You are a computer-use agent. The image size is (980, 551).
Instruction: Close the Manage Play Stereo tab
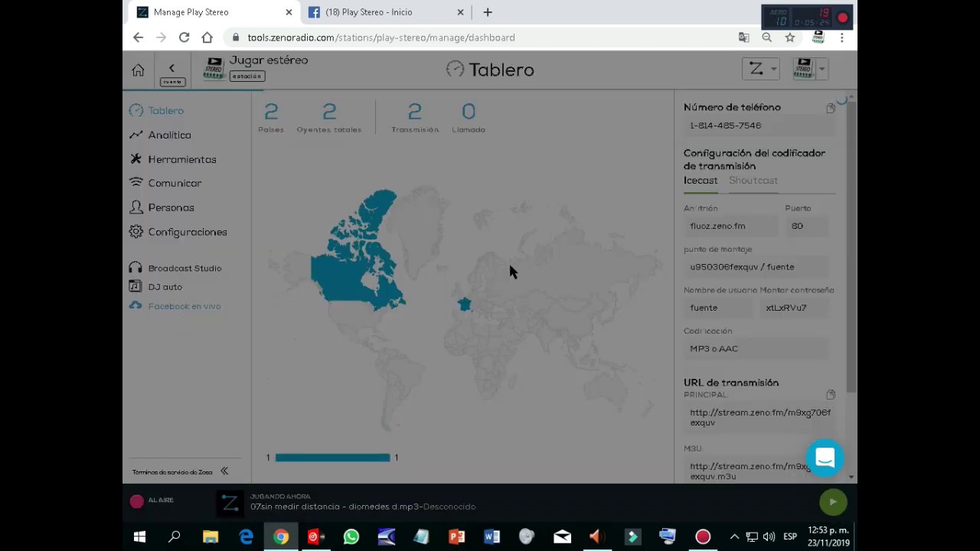289,12
